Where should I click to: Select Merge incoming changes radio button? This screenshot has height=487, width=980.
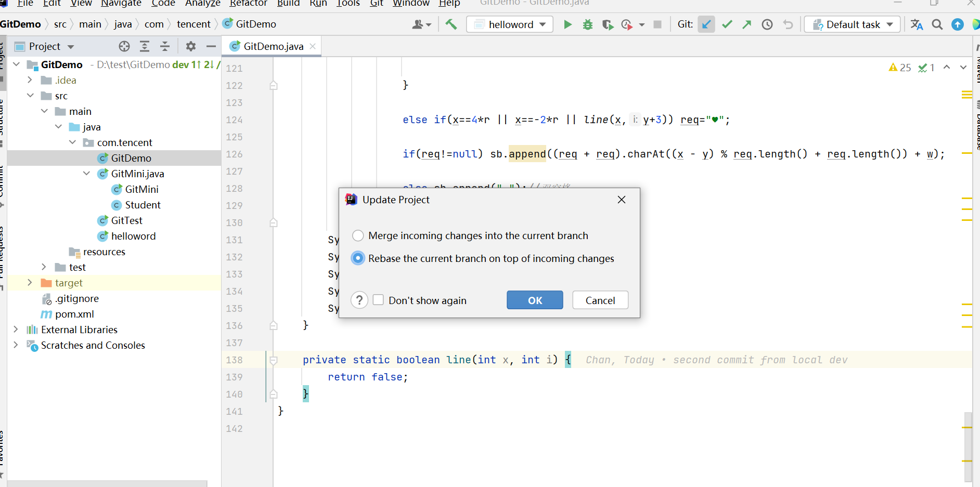(358, 235)
